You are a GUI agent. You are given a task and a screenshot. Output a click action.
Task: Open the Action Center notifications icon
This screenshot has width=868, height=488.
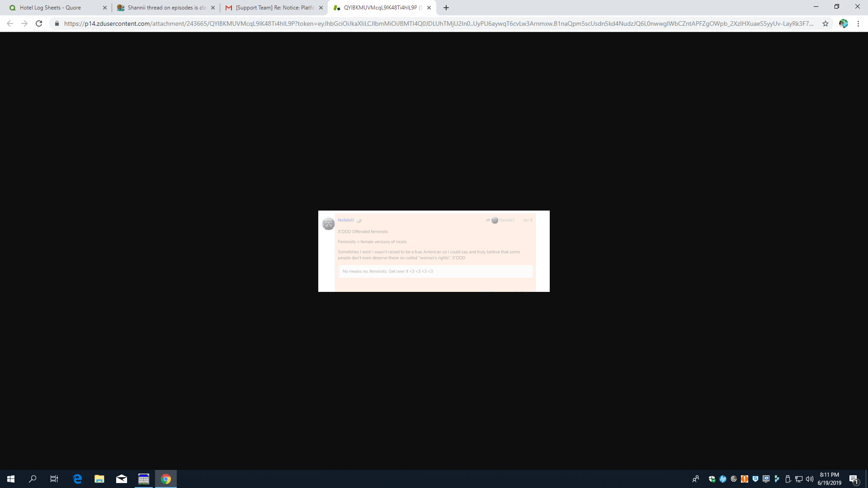point(854,479)
